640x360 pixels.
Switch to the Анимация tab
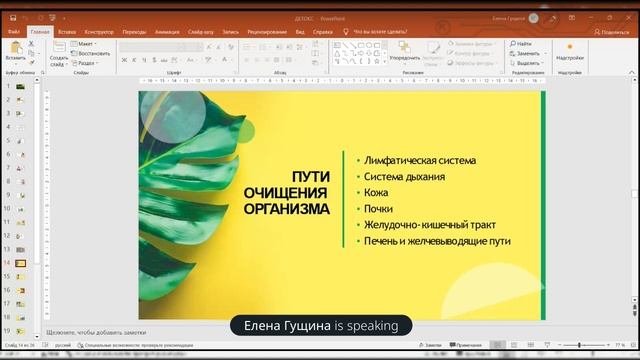point(167,32)
